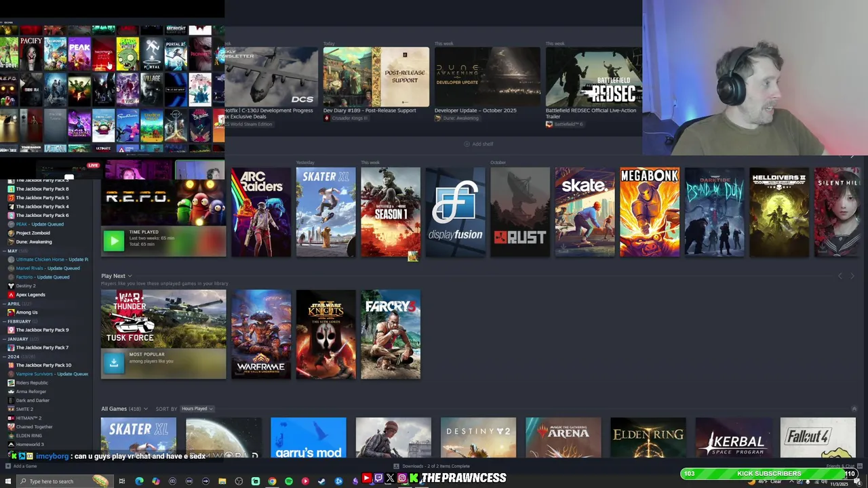Open Downloads status at bottom
The width and height of the screenshot is (868, 488).
pos(431,466)
